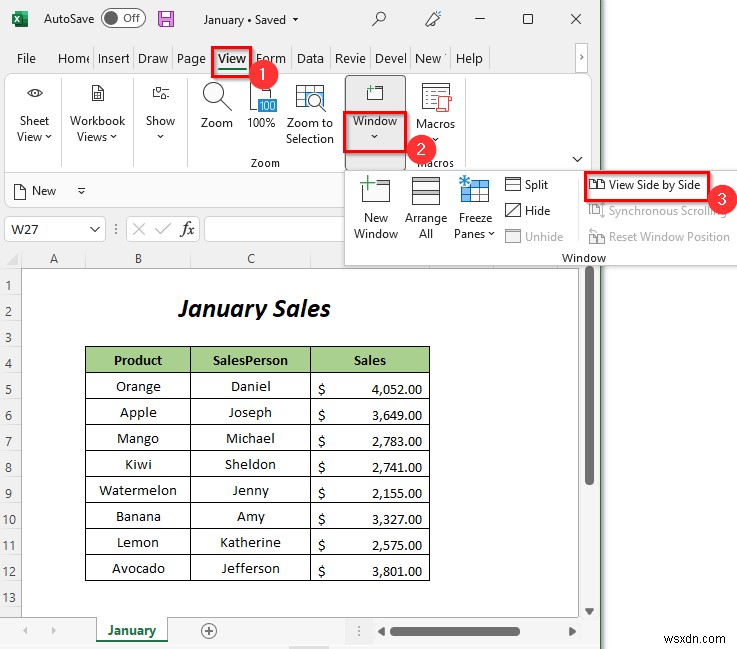Click the Search magnifier in the title bar

379,19
